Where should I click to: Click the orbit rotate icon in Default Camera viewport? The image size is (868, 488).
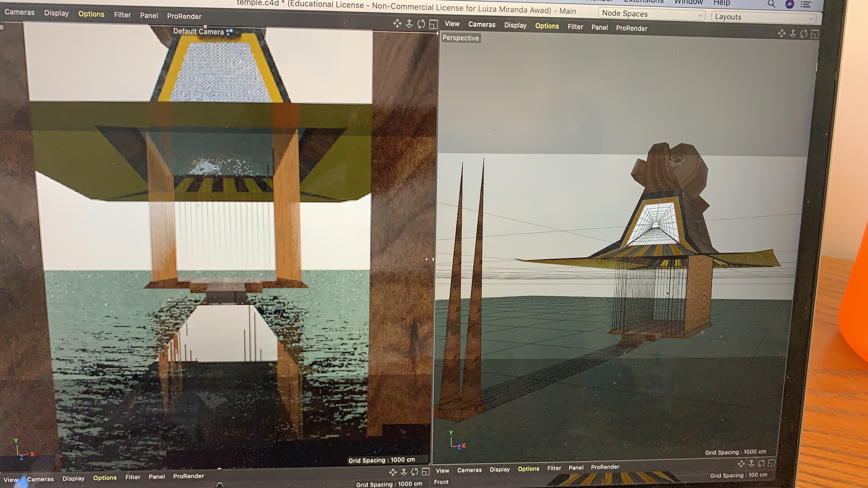pyautogui.click(x=421, y=24)
